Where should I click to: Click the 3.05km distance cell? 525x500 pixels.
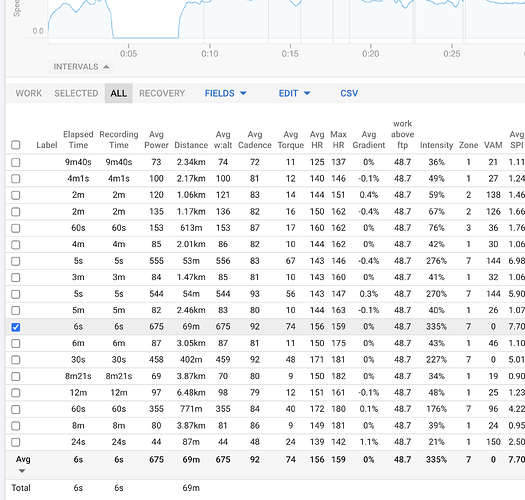tap(191, 343)
